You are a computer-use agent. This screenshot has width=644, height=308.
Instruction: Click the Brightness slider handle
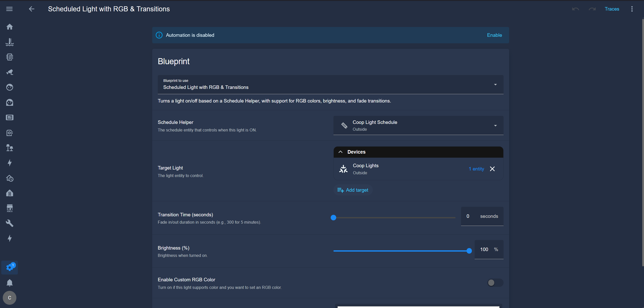[469, 251]
